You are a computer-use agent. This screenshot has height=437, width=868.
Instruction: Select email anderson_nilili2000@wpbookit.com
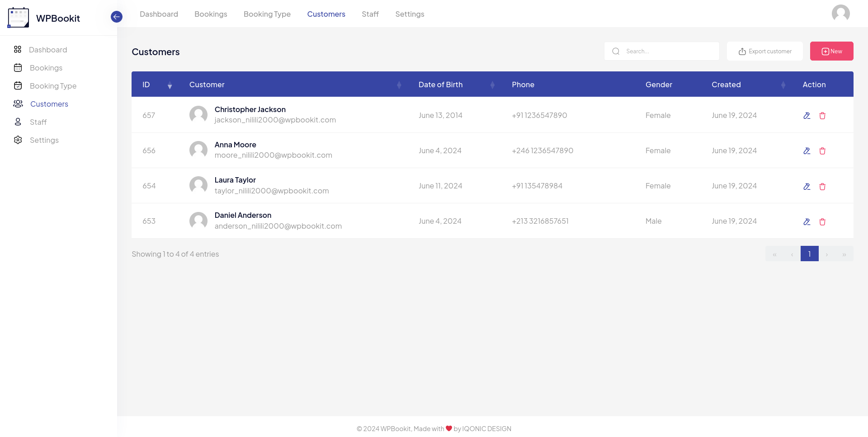pos(278,226)
